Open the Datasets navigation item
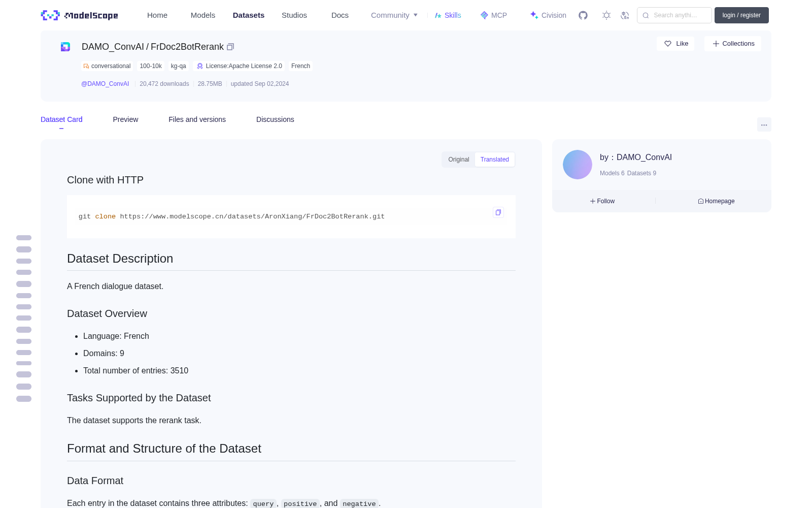Screen dimensions: 812x508 point(249,15)
